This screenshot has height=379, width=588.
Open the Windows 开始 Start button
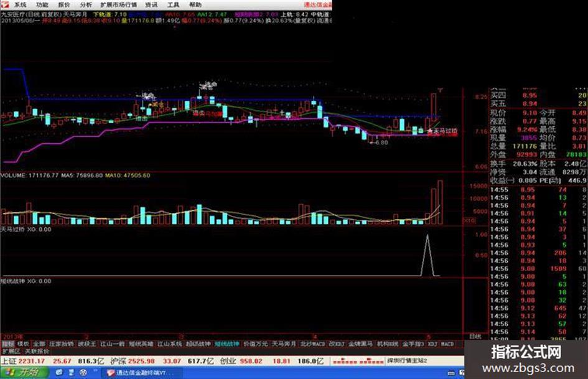click(24, 373)
